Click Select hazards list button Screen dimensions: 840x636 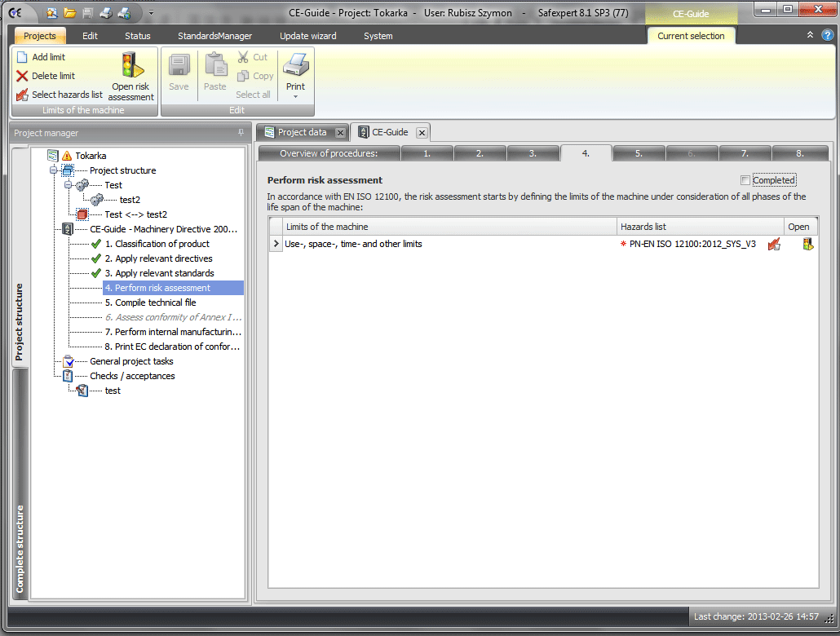66,95
